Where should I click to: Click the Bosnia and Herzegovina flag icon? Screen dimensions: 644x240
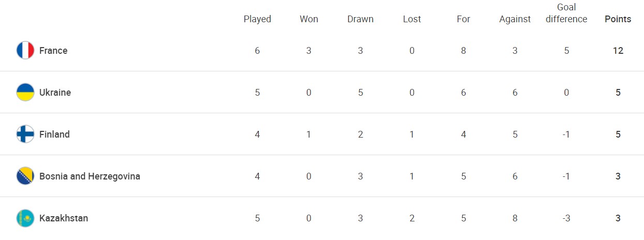click(25, 176)
